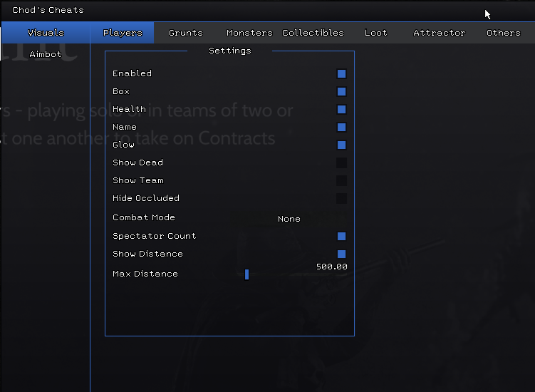Image resolution: width=535 pixels, height=392 pixels.
Task: Uncheck the Name option
Action: pyautogui.click(x=341, y=128)
